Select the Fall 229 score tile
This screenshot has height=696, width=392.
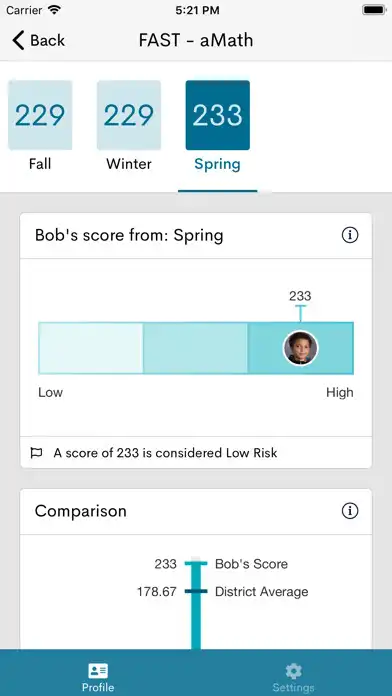(40, 115)
